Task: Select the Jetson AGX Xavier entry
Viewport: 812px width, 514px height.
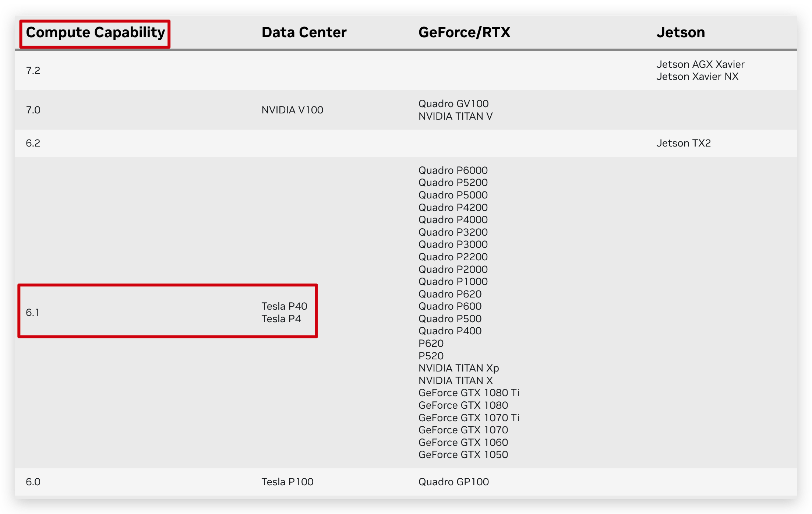Action: (x=700, y=64)
